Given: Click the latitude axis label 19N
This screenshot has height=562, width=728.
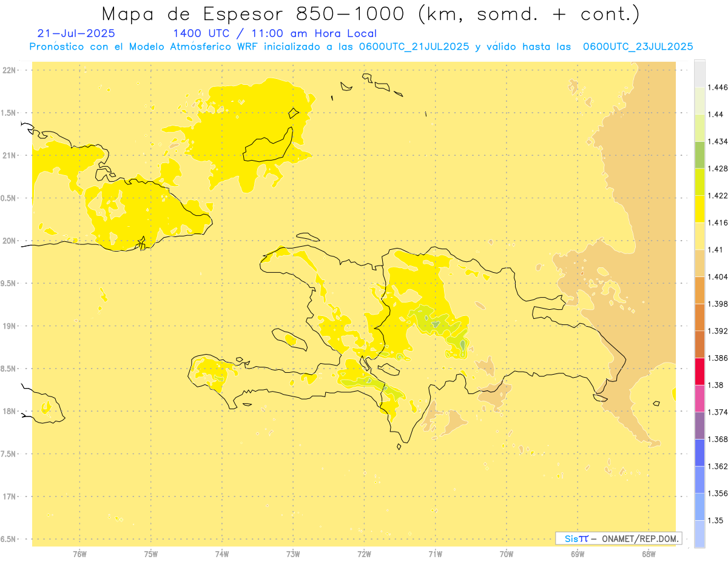Looking at the screenshot, I should tap(9, 326).
